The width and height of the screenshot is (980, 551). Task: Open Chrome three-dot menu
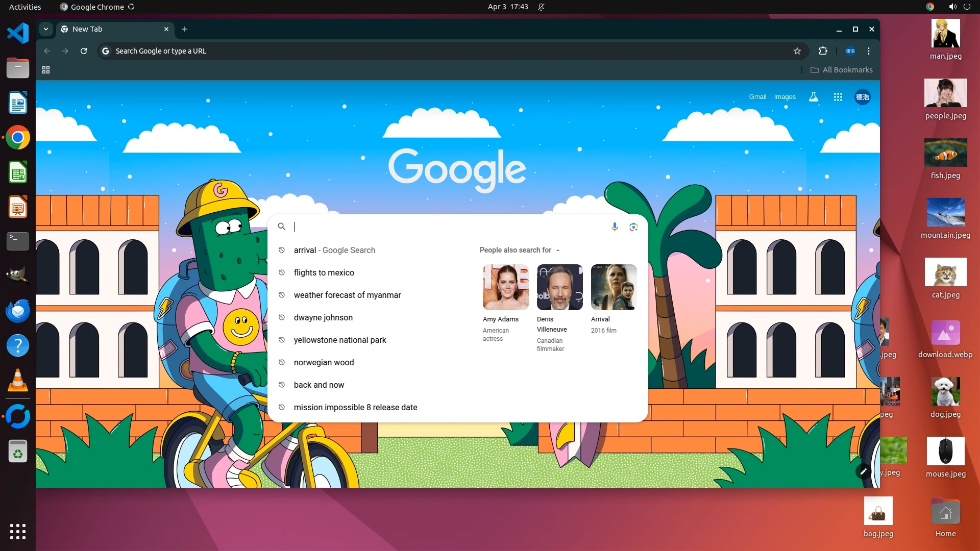click(869, 51)
